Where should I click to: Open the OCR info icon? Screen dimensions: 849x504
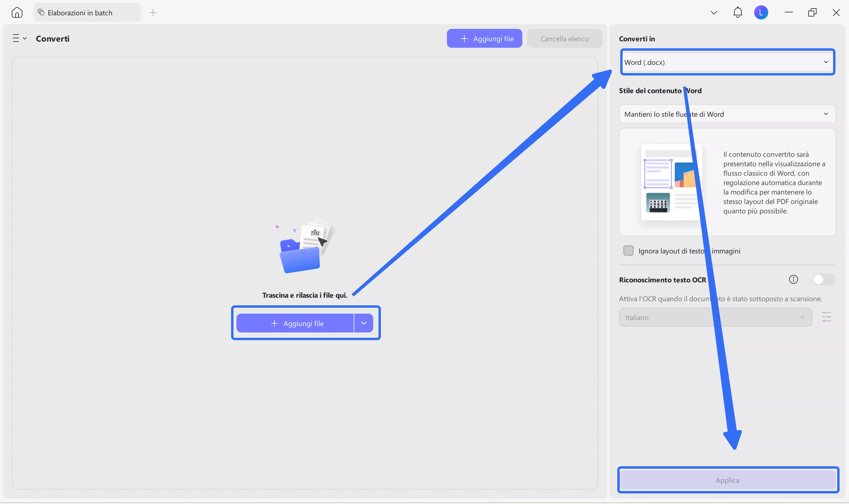[793, 279]
